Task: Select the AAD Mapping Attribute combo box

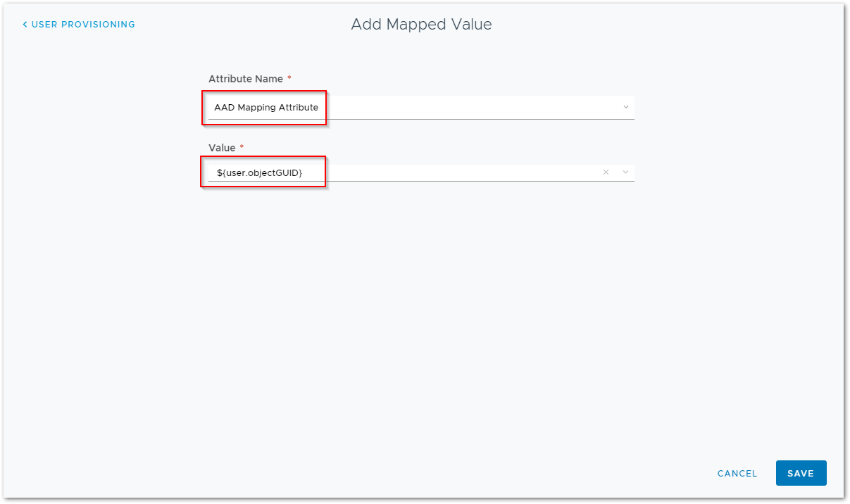Action: [420, 108]
